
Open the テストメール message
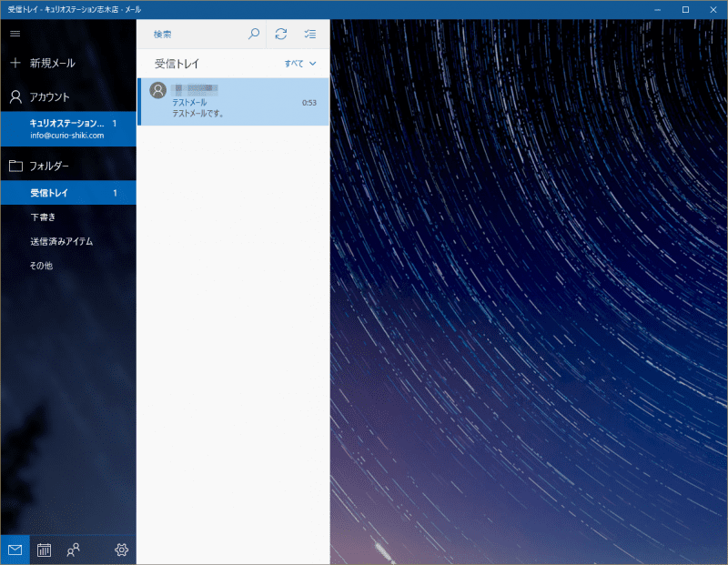tap(234, 102)
